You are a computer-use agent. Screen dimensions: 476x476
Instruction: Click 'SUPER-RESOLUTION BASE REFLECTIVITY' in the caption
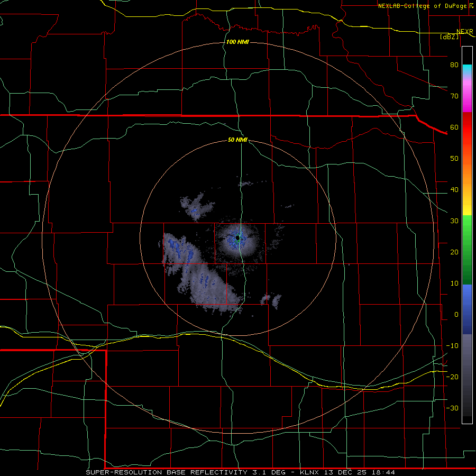167,472
